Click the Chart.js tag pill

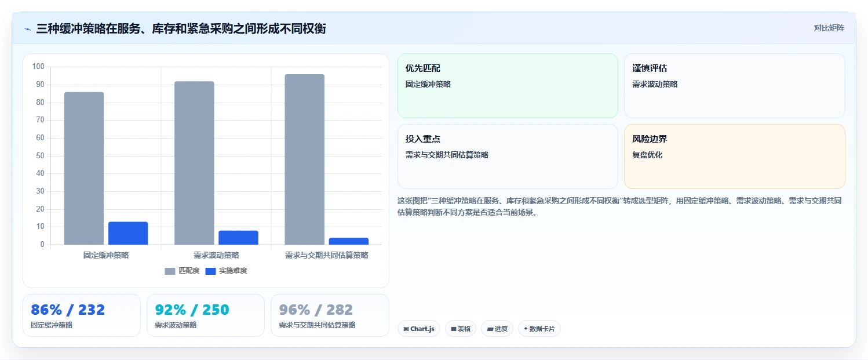(419, 329)
